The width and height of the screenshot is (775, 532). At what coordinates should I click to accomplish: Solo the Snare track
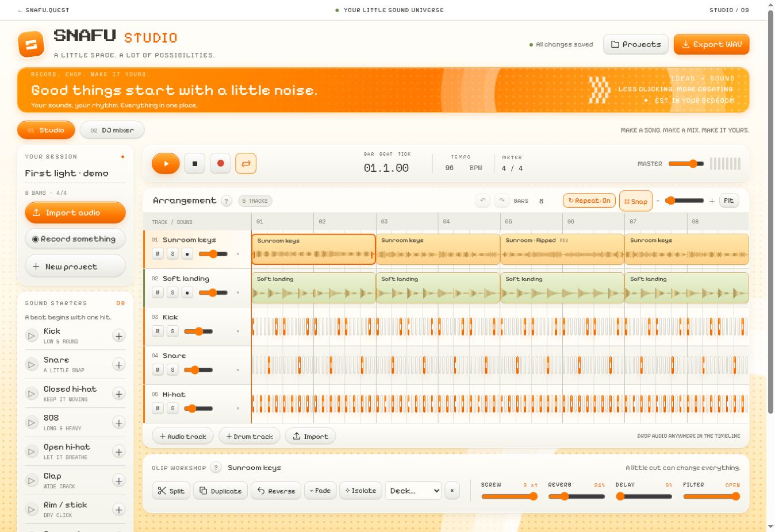(172, 370)
